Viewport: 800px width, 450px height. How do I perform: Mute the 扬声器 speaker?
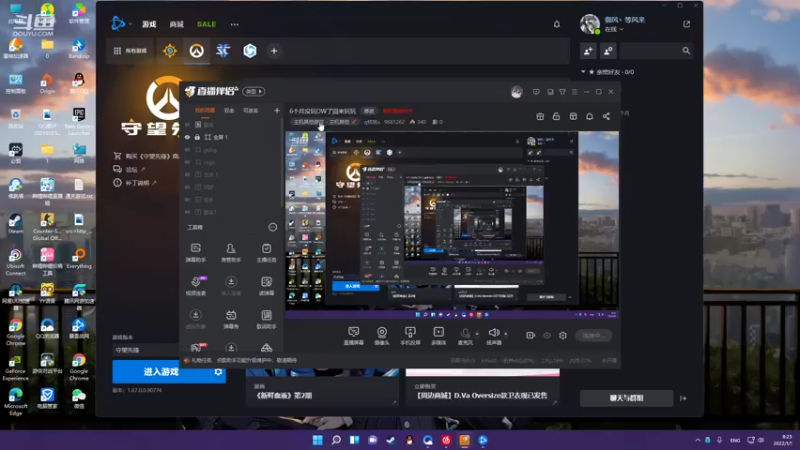494,336
